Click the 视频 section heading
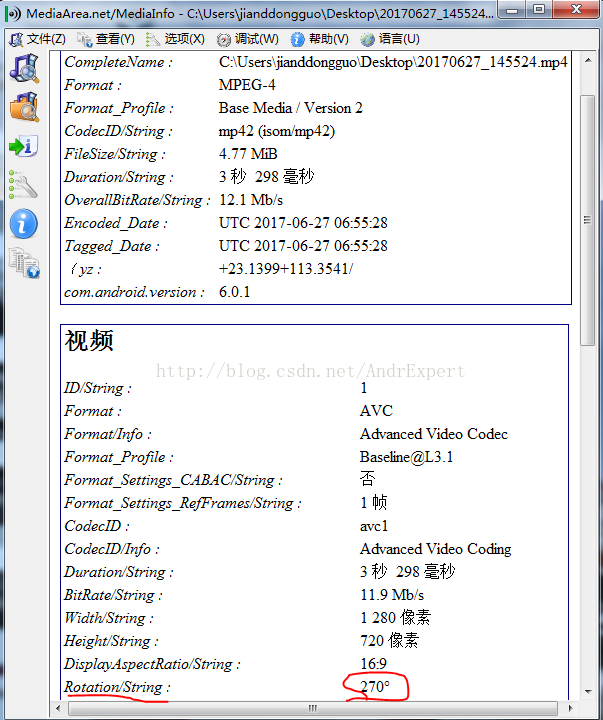Image resolution: width=603 pixels, height=720 pixels. click(x=89, y=341)
